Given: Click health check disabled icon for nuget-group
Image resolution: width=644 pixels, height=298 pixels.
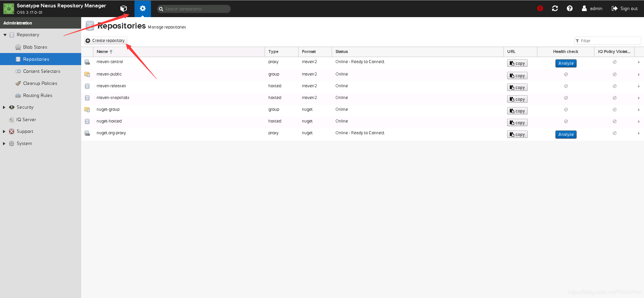Looking at the screenshot, I should pyautogui.click(x=566, y=109).
